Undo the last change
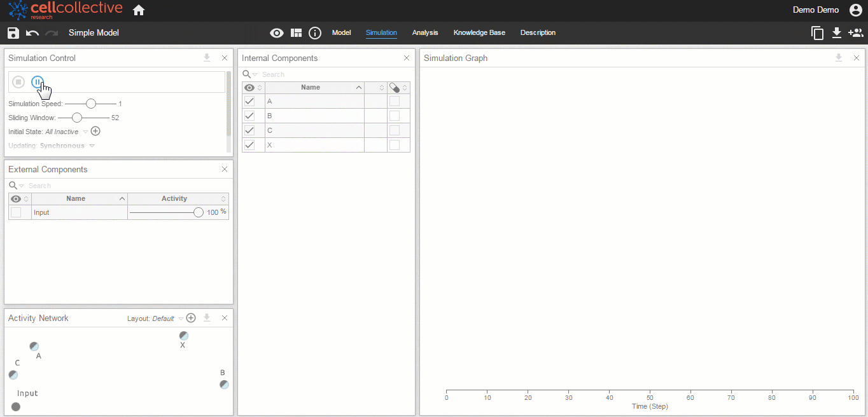Viewport: 868px width, 417px height. pos(32,33)
